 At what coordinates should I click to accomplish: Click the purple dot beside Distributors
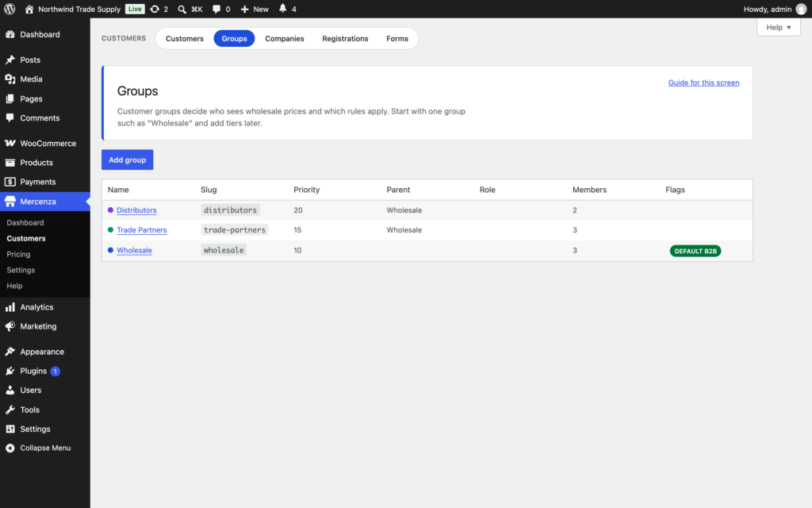110,210
